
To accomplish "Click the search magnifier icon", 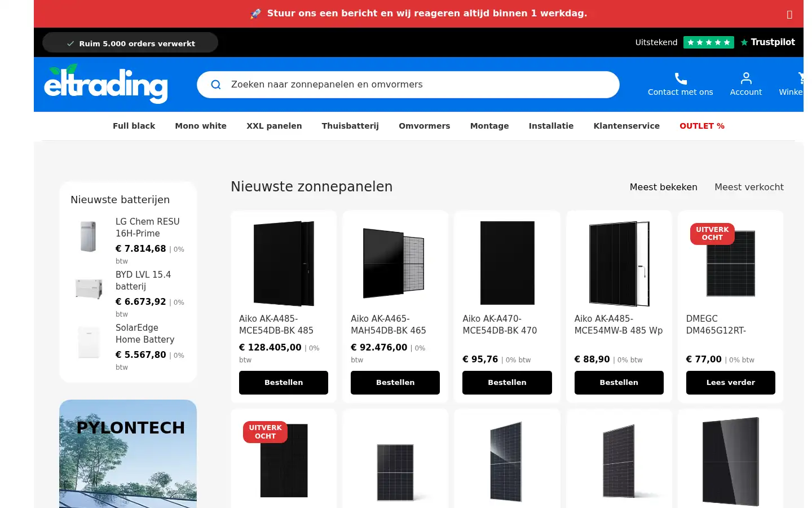I will click(x=215, y=85).
